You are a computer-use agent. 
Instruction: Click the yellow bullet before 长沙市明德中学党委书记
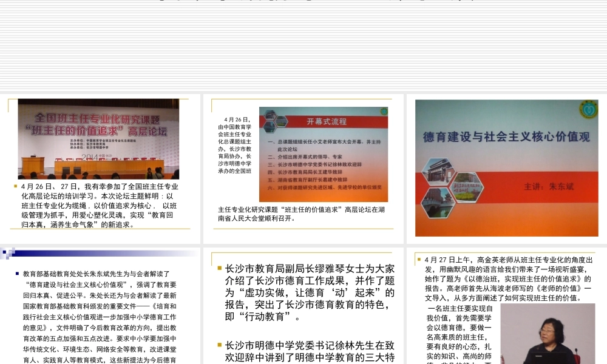(x=220, y=345)
